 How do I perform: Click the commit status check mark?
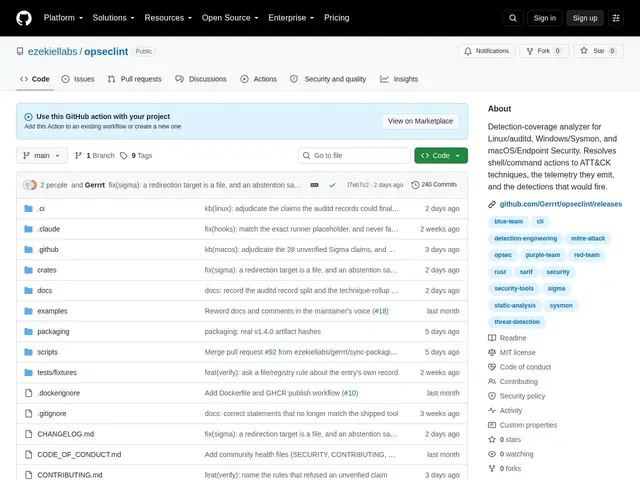(x=332, y=185)
